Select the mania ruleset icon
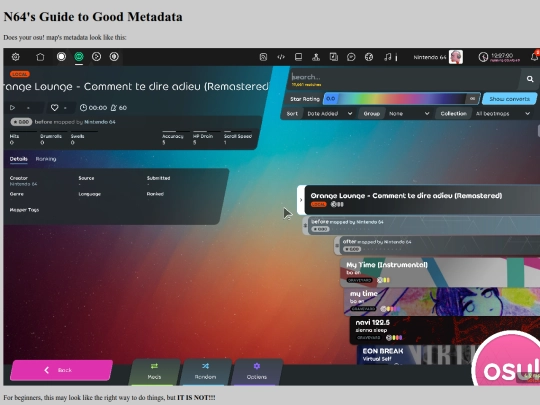 click(x=114, y=56)
